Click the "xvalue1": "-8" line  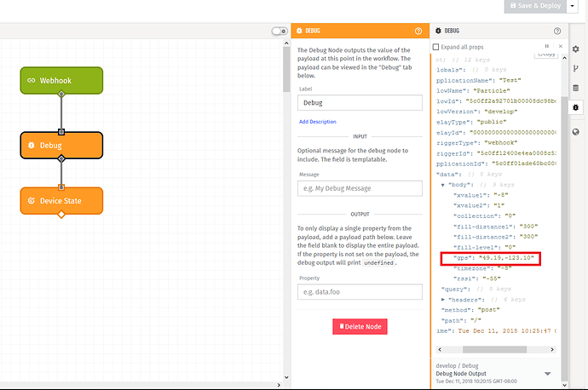coord(481,195)
